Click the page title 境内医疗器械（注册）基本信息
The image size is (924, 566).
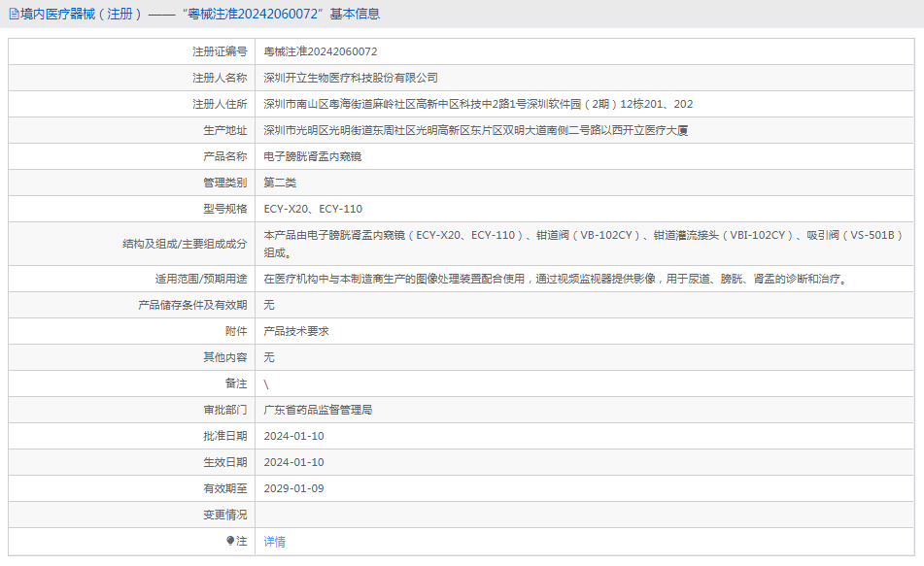(x=200, y=15)
